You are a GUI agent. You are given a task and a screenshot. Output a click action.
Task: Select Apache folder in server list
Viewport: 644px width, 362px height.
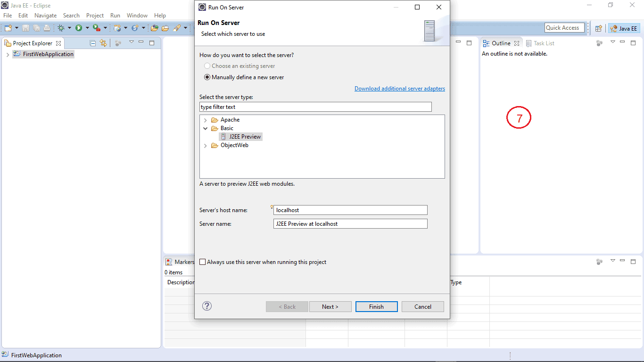point(225,120)
